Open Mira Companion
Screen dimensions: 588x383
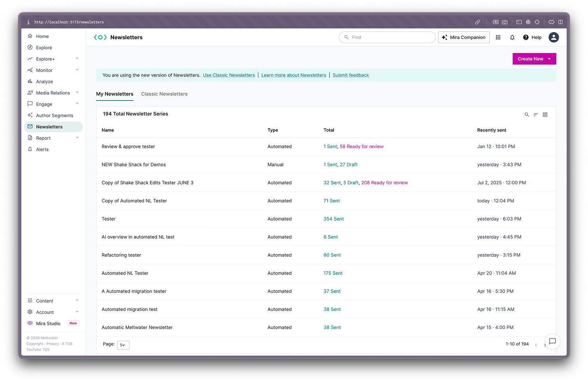(464, 37)
